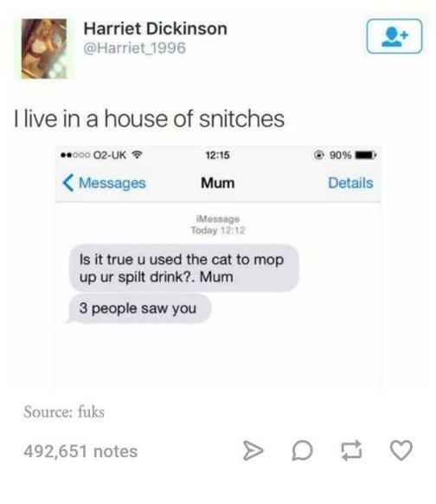Tap the reblog arrows icon

(351, 450)
